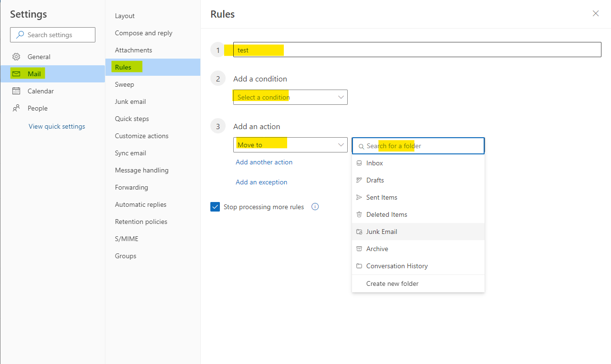Click the info icon next to Stop processing

point(315,206)
